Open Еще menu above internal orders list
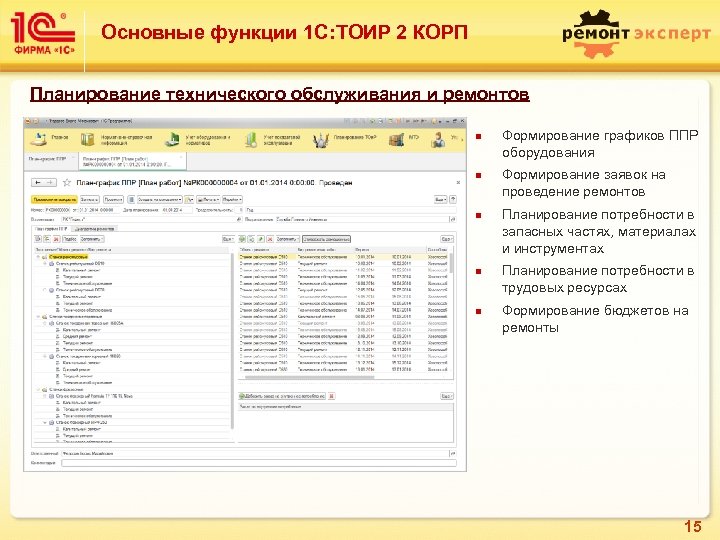 447,396
